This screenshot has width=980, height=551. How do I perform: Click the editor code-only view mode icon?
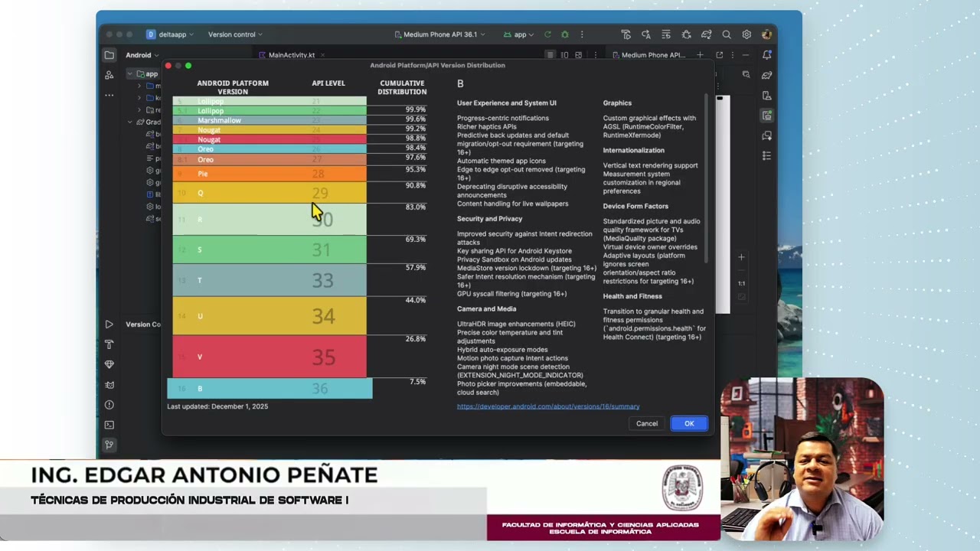click(550, 55)
